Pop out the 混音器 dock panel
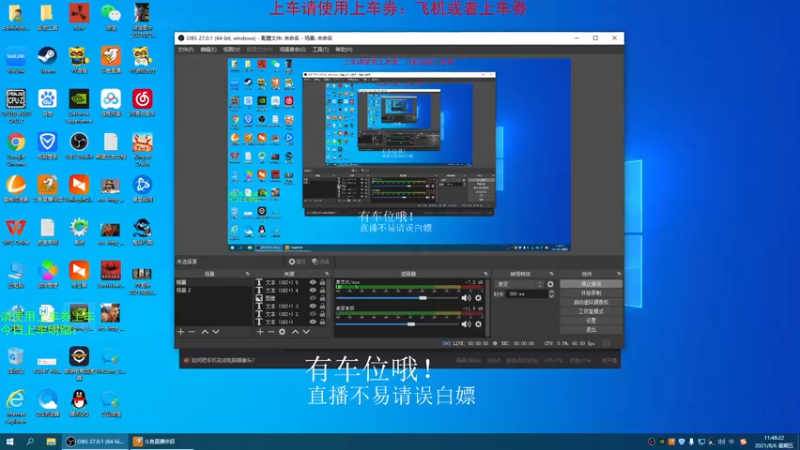Image resolution: width=800 pixels, height=450 pixels. 486,274
